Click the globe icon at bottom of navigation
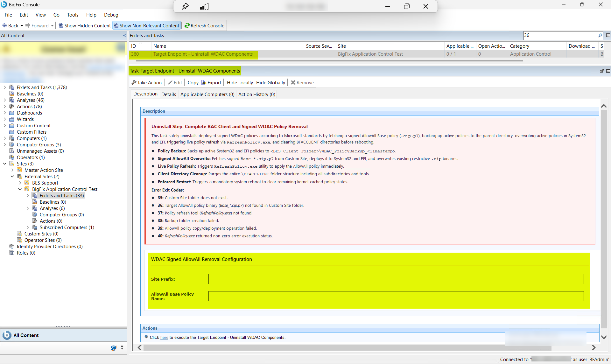Image resolution: width=611 pixels, height=364 pixels. tap(114, 348)
